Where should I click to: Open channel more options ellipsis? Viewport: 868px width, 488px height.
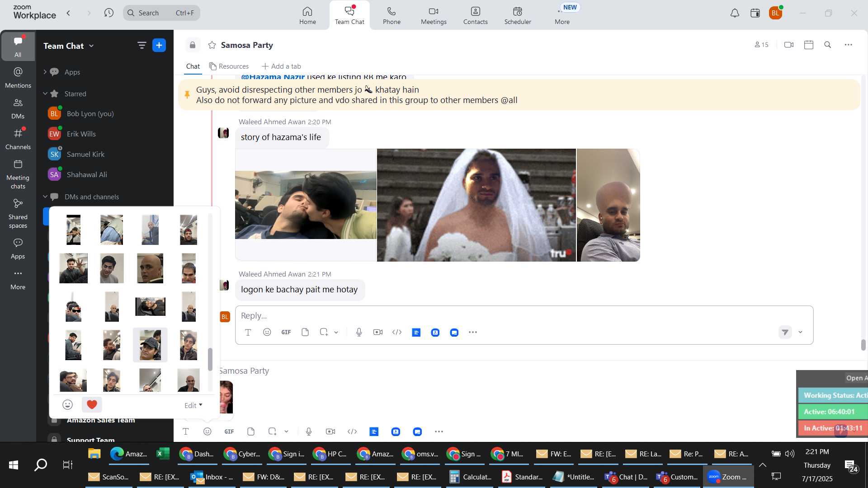point(849,45)
